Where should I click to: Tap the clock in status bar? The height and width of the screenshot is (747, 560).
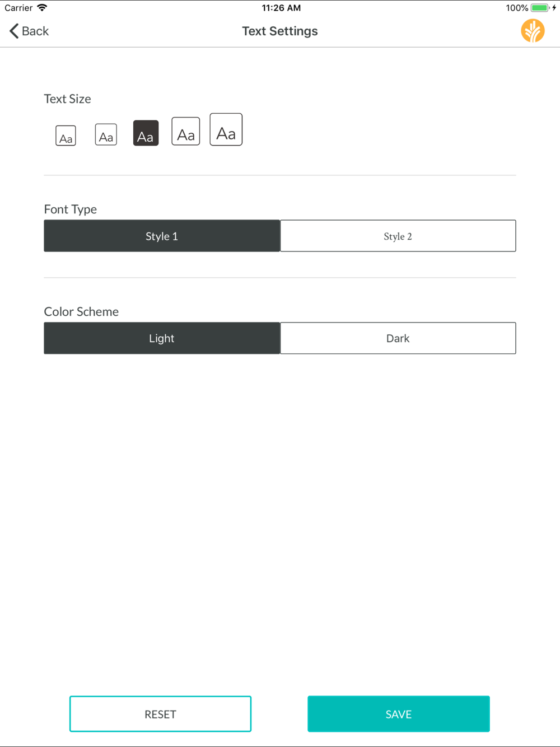point(281,8)
